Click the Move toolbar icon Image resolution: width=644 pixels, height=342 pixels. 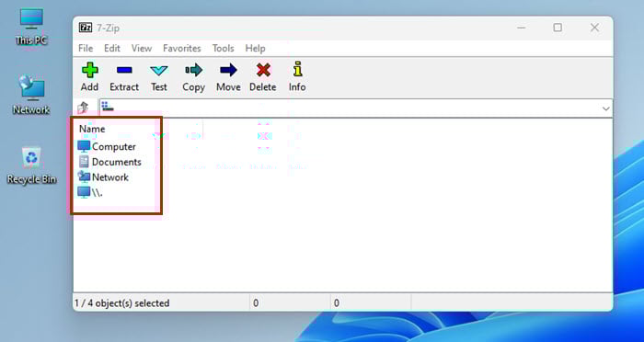tap(228, 70)
